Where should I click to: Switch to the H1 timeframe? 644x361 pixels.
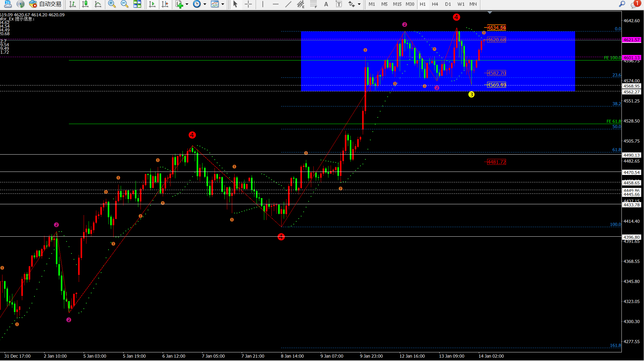[x=422, y=4]
